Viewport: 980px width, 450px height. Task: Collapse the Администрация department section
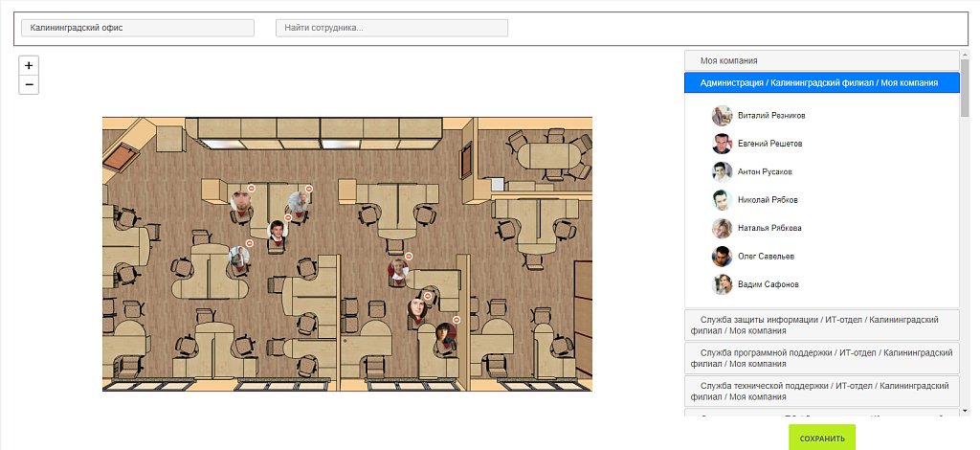(x=821, y=83)
